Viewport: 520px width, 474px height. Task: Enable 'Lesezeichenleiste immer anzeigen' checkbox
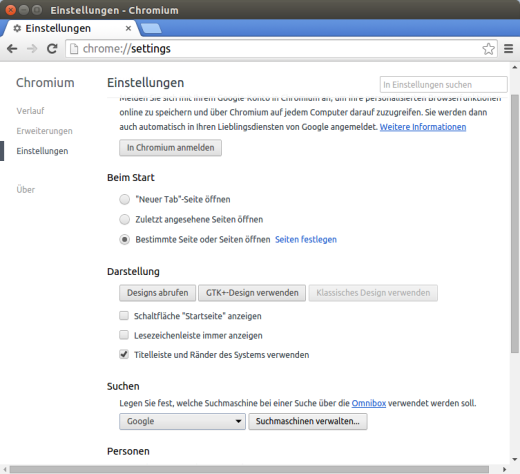[x=124, y=335]
